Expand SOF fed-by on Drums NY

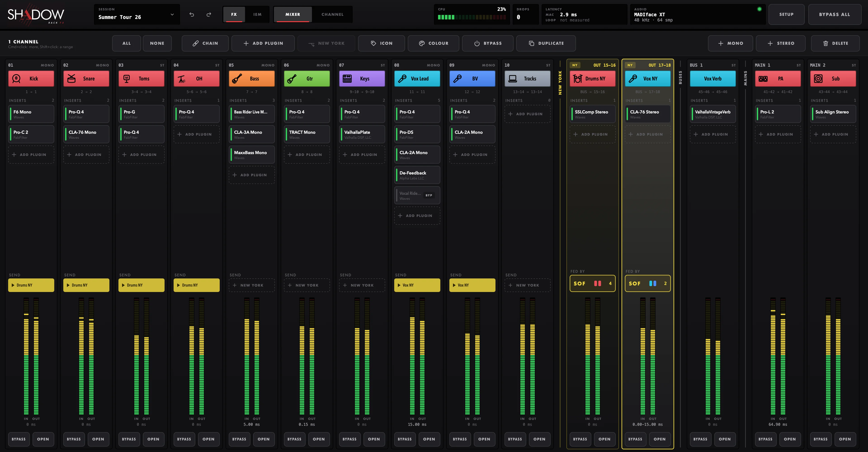coord(592,283)
